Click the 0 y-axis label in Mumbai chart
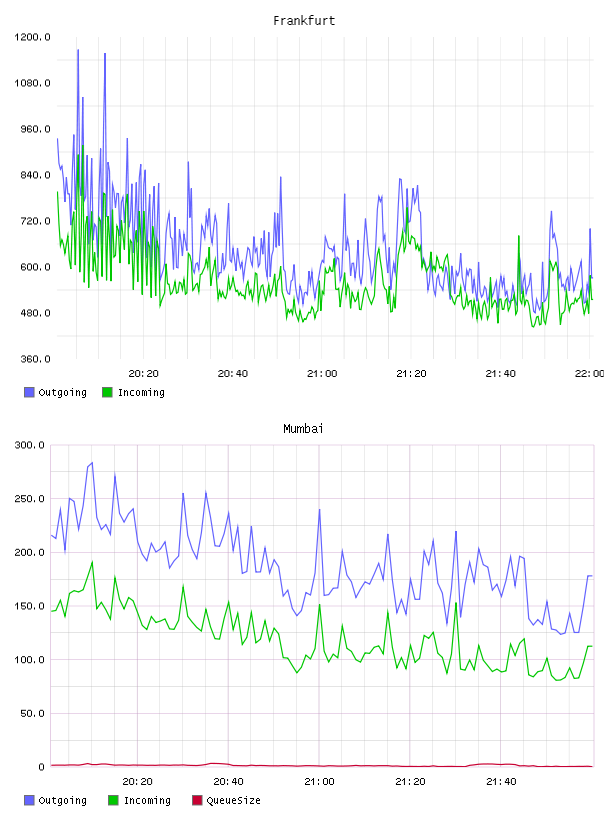Image resolution: width=608 pixels, height=816 pixels. tap(42, 767)
